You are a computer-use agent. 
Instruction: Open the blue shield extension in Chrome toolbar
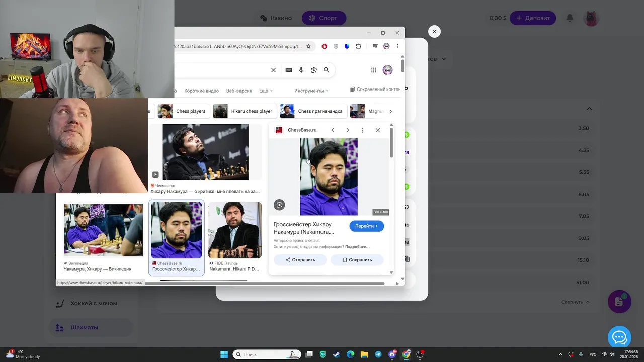347,46
